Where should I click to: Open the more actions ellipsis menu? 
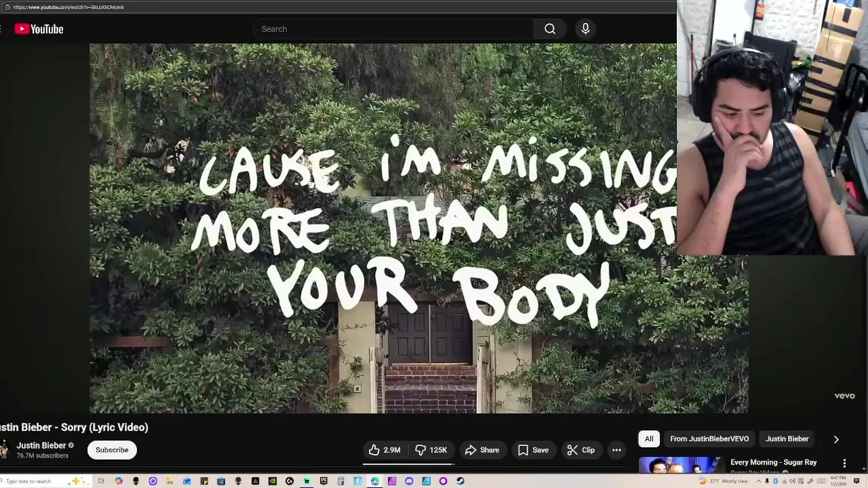(616, 450)
